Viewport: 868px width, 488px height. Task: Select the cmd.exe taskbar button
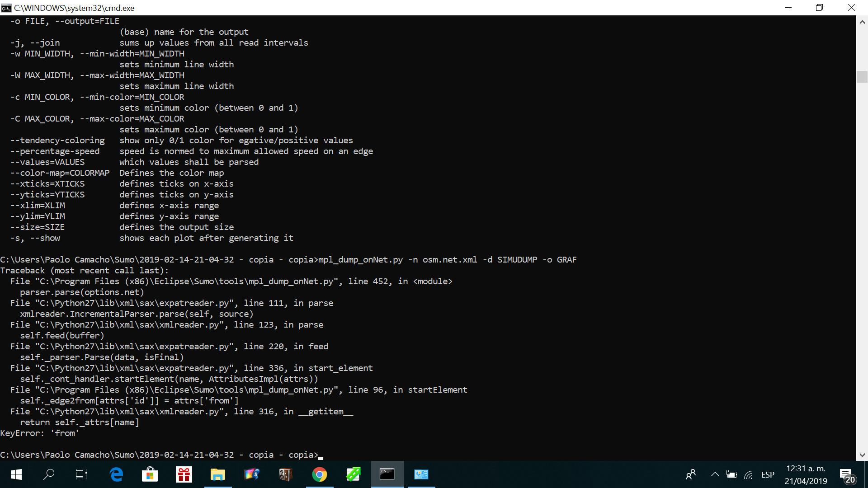(x=387, y=474)
